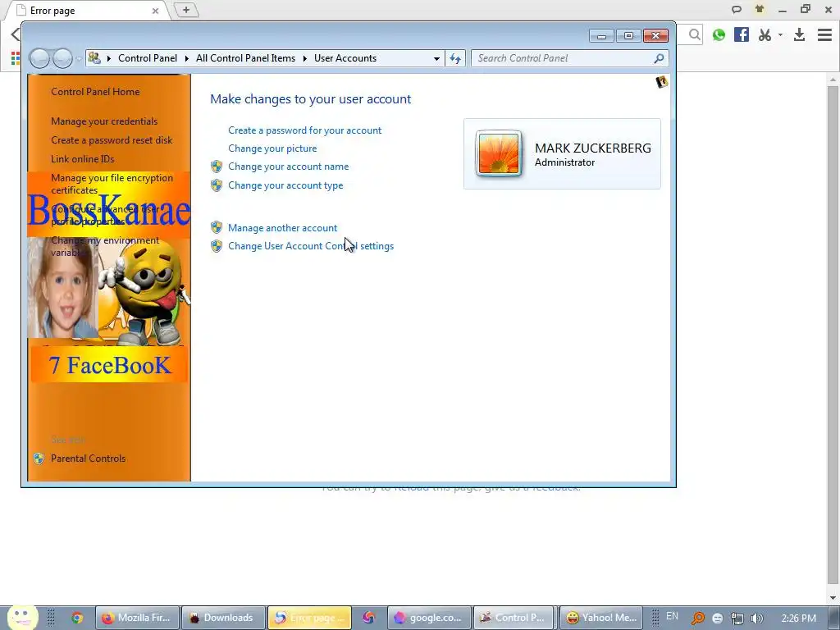Close the Error page tab
Screen dimensions: 840x630
tap(155, 11)
